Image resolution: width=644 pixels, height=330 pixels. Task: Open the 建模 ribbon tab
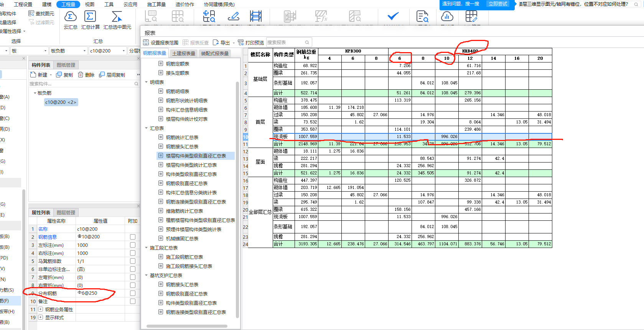coord(47,5)
